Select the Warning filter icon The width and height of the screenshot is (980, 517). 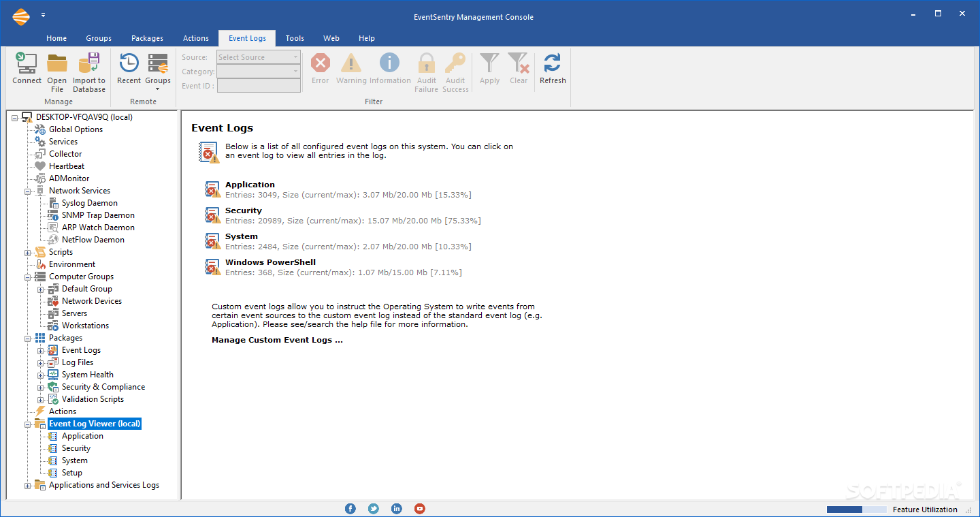[351, 63]
